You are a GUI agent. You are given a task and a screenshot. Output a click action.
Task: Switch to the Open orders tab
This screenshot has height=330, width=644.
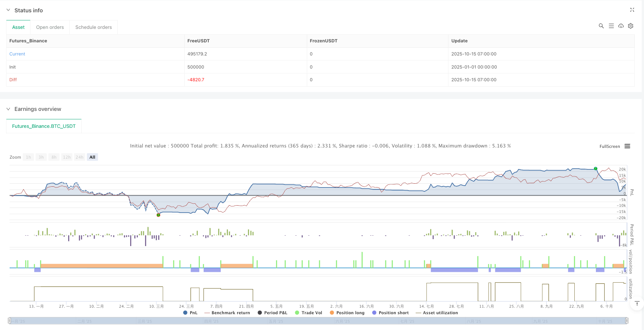pyautogui.click(x=50, y=27)
